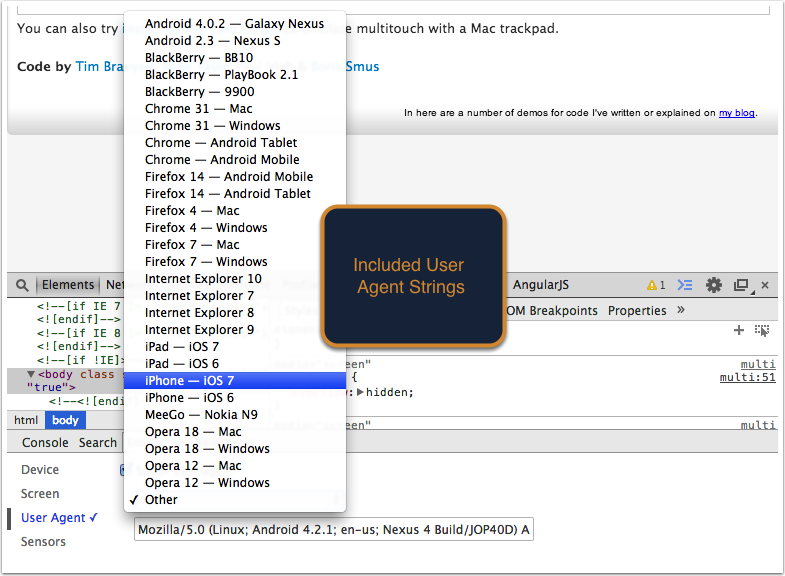
Task: Select Internet Explorer 7
Action: coord(234,296)
